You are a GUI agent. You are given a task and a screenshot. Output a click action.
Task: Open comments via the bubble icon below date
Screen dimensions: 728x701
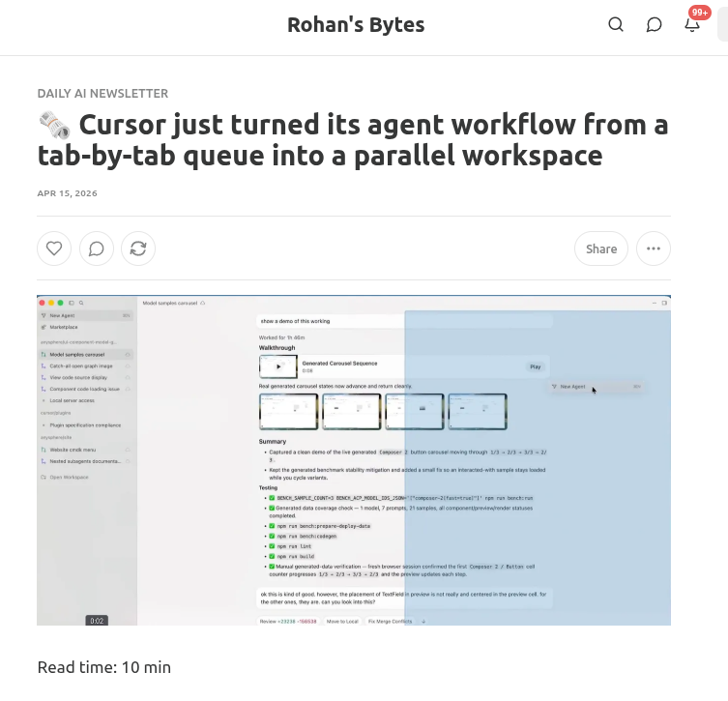pos(96,248)
